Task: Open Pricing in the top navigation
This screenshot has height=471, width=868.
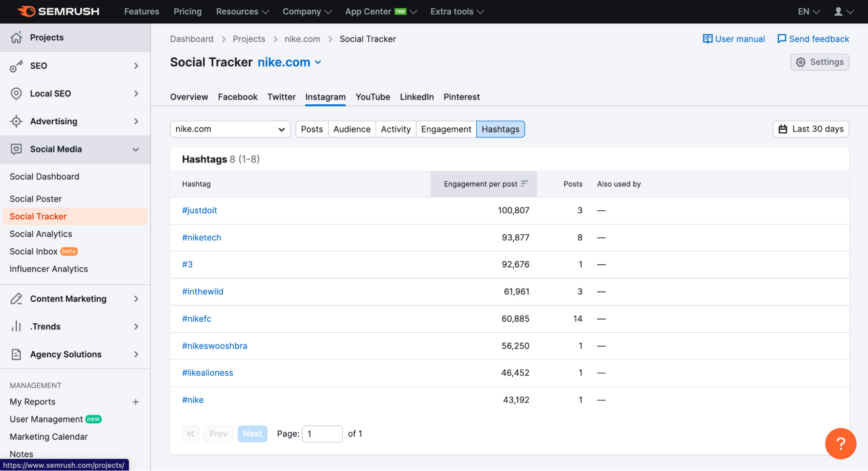Action: click(188, 11)
